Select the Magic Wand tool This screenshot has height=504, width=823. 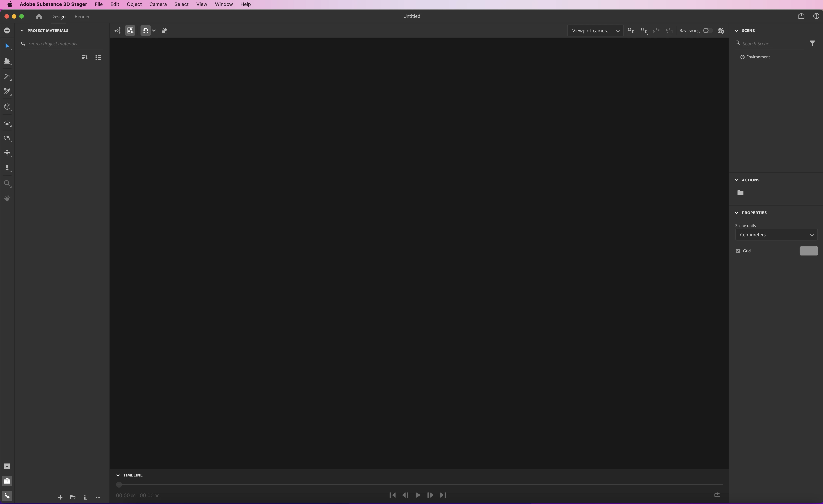tap(7, 77)
